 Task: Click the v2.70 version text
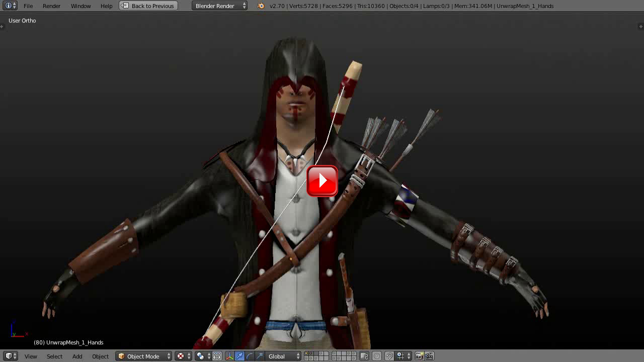pos(277,6)
